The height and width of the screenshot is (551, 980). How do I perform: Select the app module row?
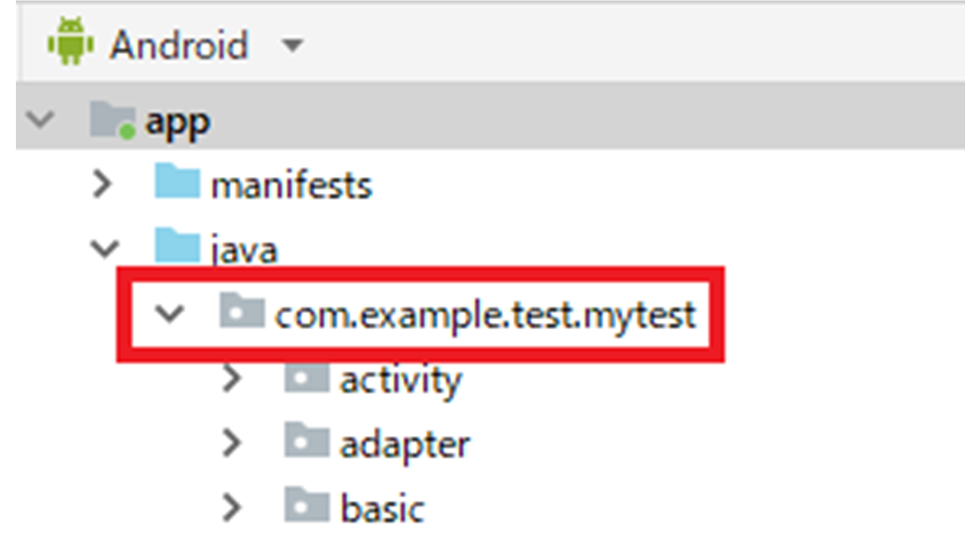point(490,117)
